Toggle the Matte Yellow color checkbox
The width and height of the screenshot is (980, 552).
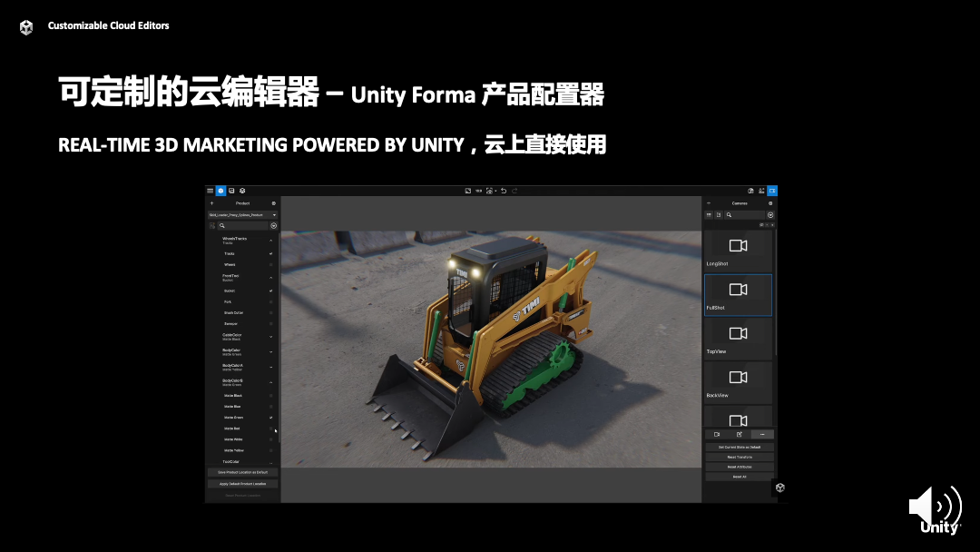click(x=270, y=450)
